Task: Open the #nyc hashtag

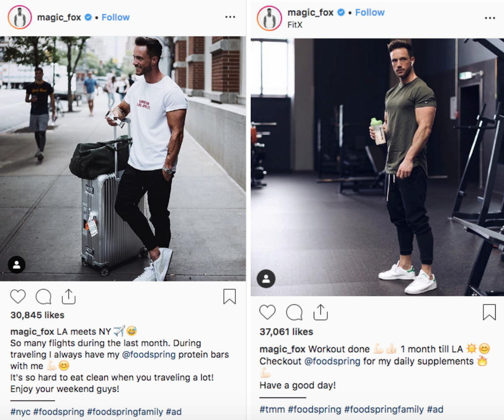Action: 20,412
